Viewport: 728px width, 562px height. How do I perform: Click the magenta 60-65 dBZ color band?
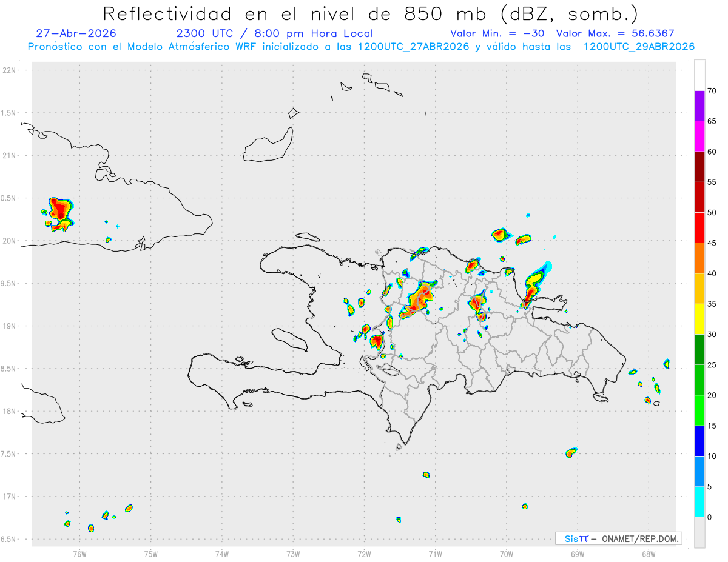coord(699,136)
